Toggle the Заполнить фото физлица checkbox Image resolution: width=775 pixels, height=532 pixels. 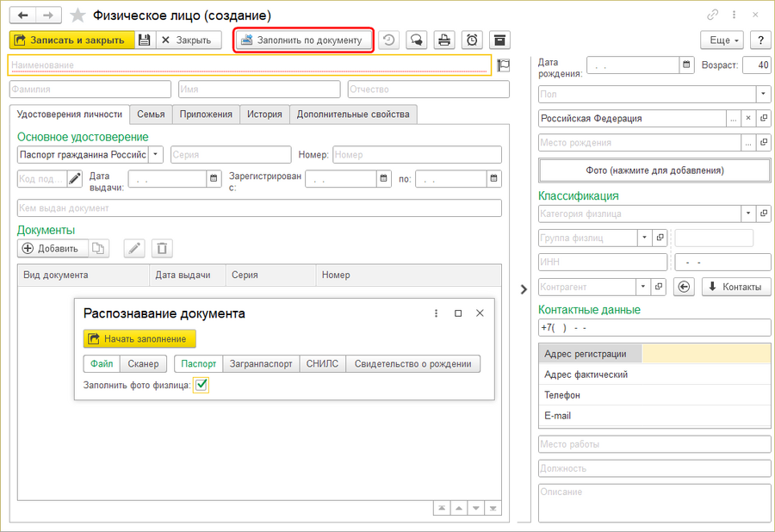[201, 386]
